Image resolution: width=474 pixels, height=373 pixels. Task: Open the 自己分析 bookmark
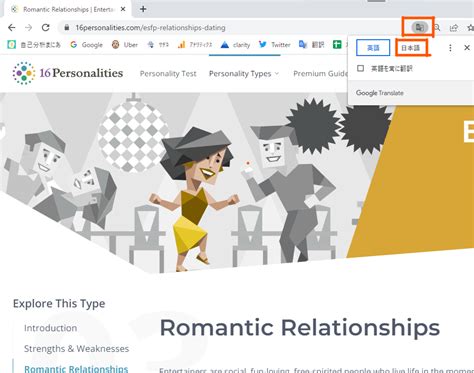34,45
